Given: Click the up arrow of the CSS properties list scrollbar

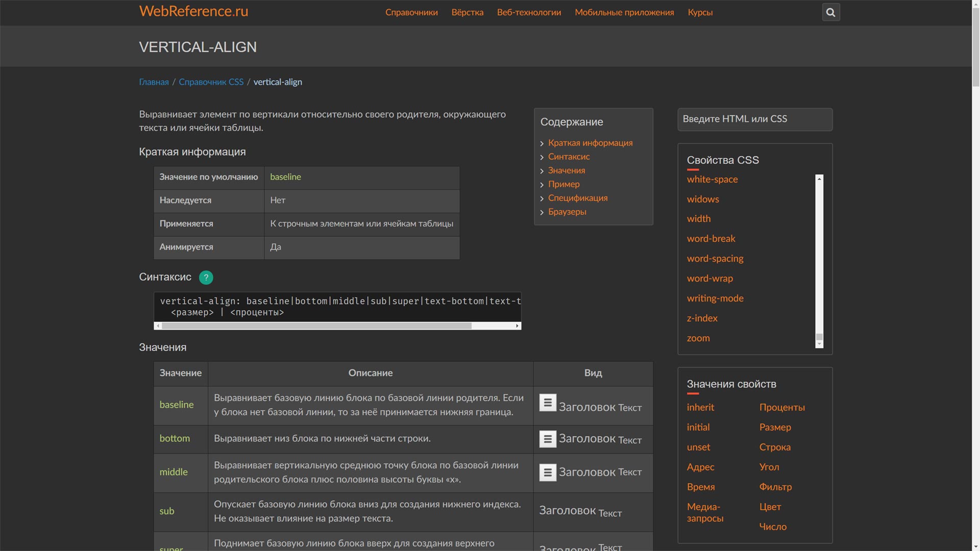Looking at the screenshot, I should tap(819, 179).
